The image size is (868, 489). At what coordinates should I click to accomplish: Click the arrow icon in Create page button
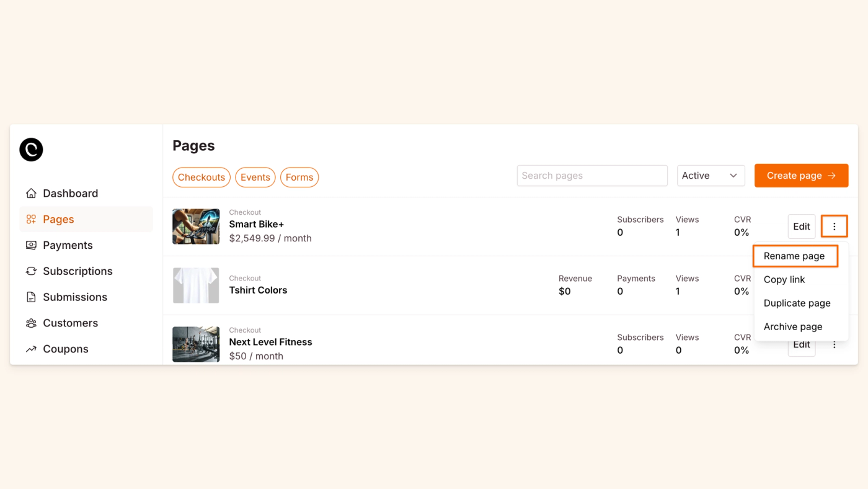pyautogui.click(x=832, y=176)
